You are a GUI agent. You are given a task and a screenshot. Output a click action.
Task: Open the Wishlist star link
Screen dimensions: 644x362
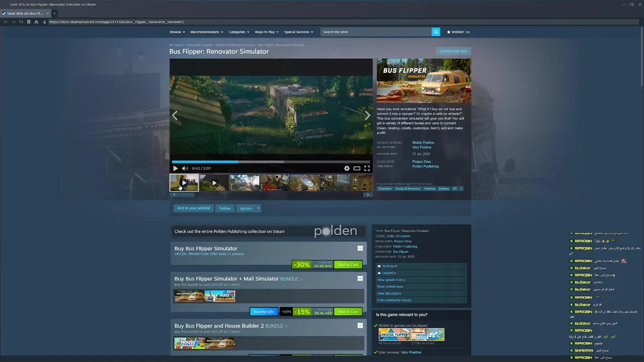tap(458, 32)
